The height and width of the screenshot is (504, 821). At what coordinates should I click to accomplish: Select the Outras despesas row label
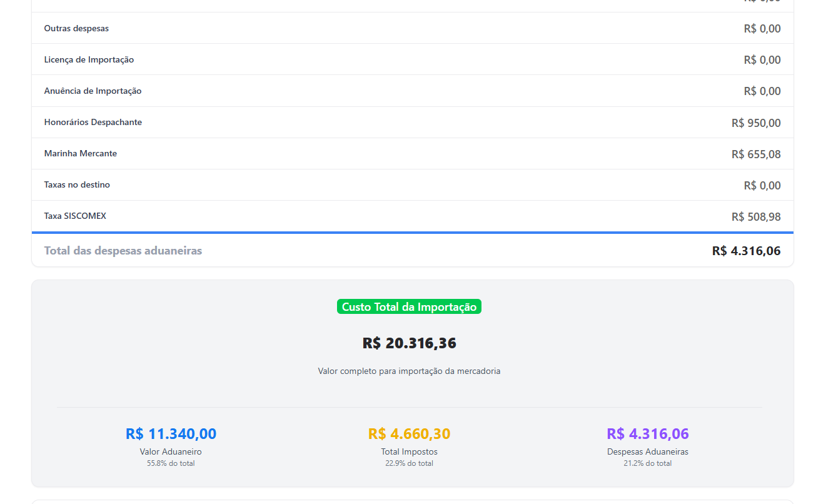76,29
